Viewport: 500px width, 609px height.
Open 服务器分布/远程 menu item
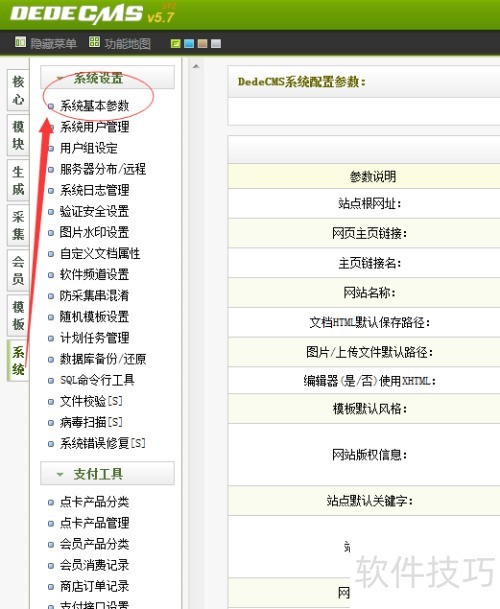click(103, 169)
